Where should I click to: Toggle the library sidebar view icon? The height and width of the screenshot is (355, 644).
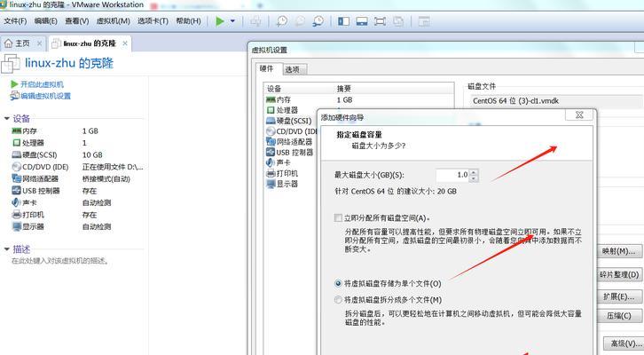pyautogui.click(x=343, y=21)
